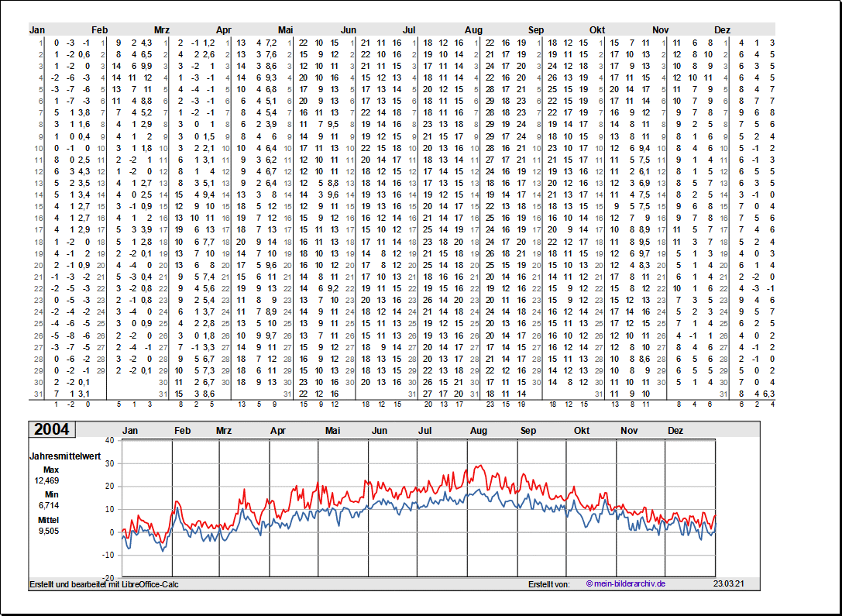
Task: Click the Jan header in the data table
Action: (37, 30)
